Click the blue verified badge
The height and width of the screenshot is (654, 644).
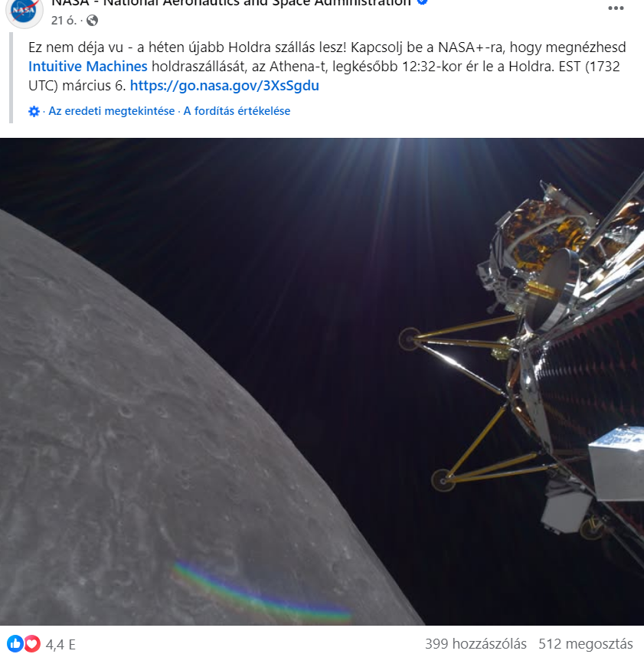coord(422,2)
